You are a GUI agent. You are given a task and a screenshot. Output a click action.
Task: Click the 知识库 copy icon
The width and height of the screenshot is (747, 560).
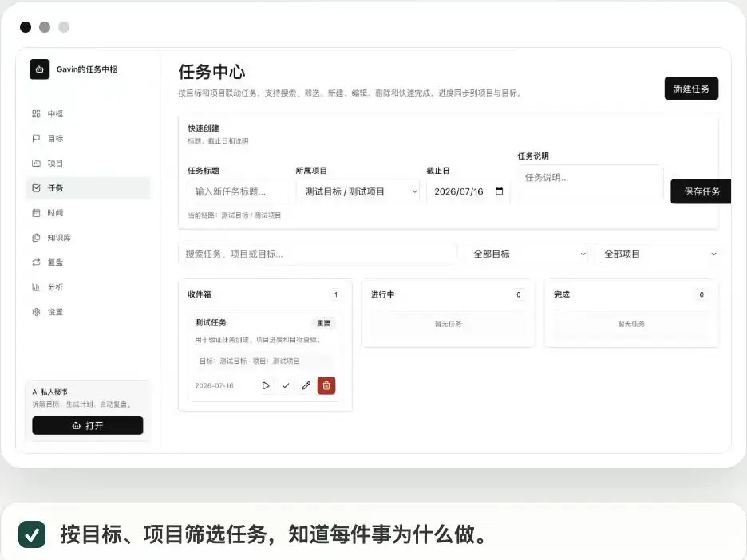36,238
